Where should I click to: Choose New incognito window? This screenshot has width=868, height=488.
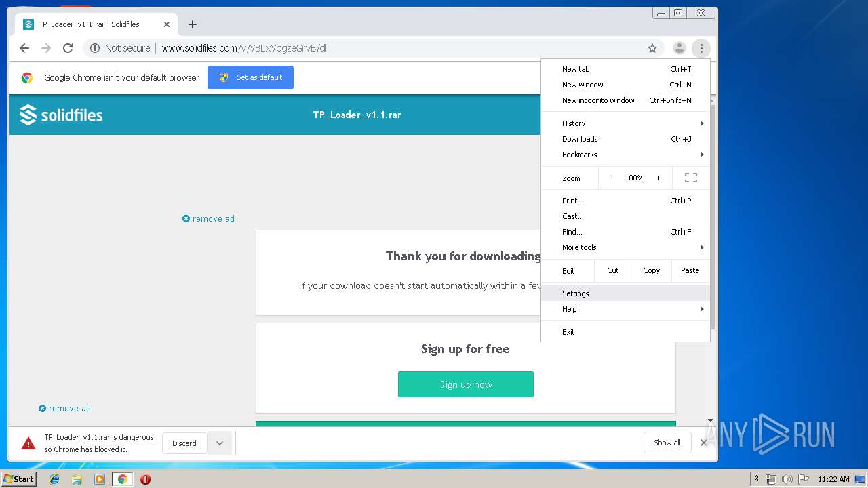coord(625,100)
